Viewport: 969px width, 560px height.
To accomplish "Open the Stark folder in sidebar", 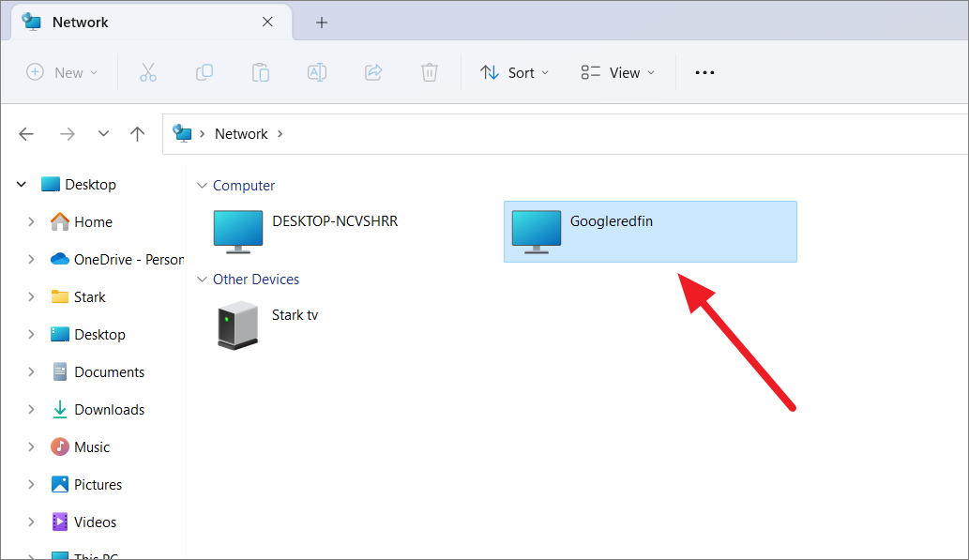I will click(x=78, y=297).
